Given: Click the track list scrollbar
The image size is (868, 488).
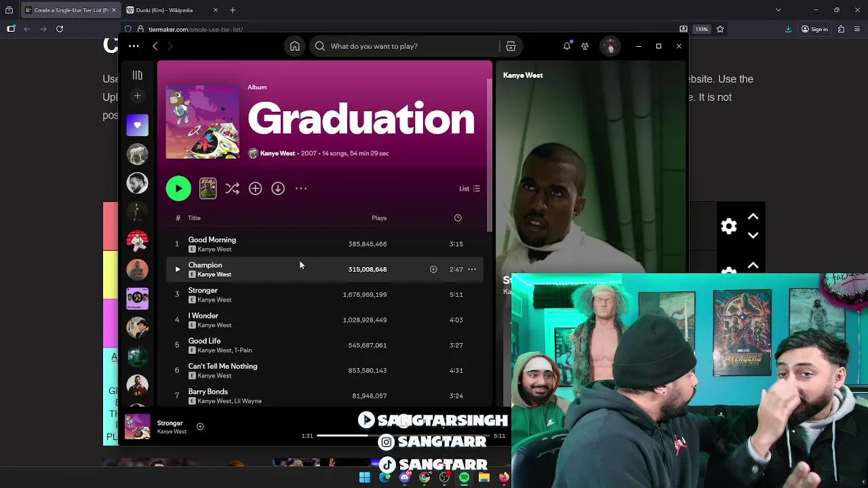Looking at the screenshot, I should (489, 155).
